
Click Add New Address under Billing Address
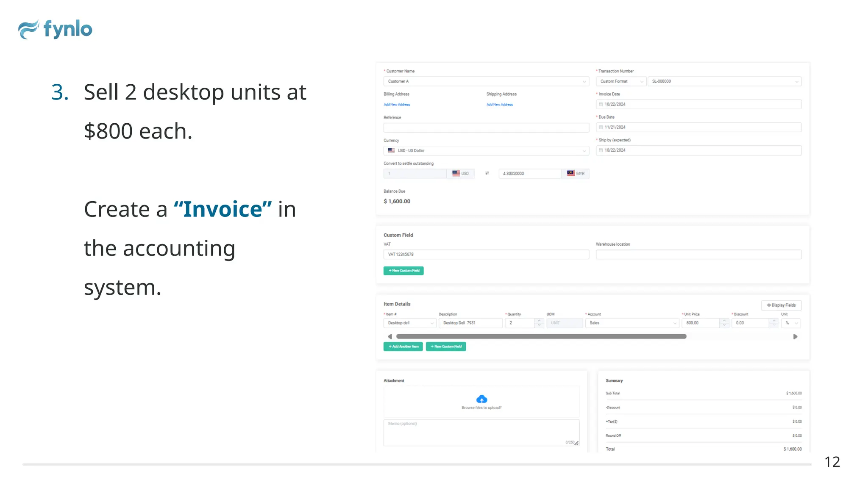point(397,105)
